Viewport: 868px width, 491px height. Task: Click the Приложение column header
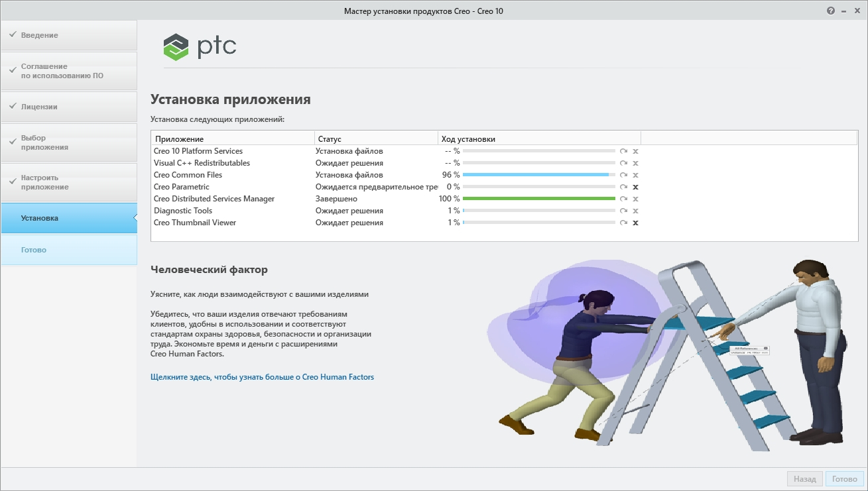point(233,139)
